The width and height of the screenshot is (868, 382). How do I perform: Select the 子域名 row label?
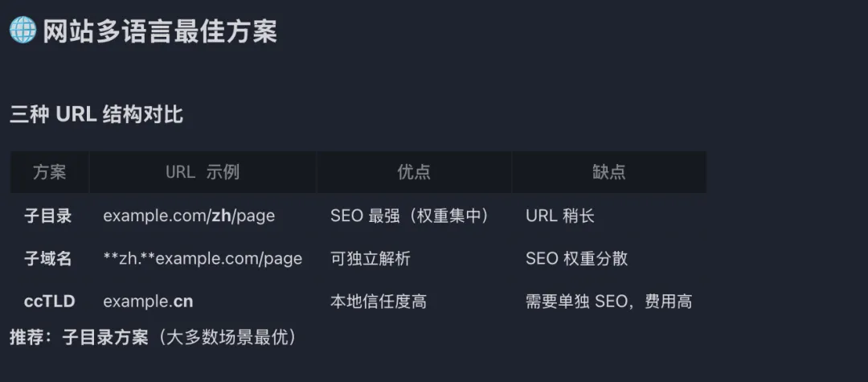point(48,258)
